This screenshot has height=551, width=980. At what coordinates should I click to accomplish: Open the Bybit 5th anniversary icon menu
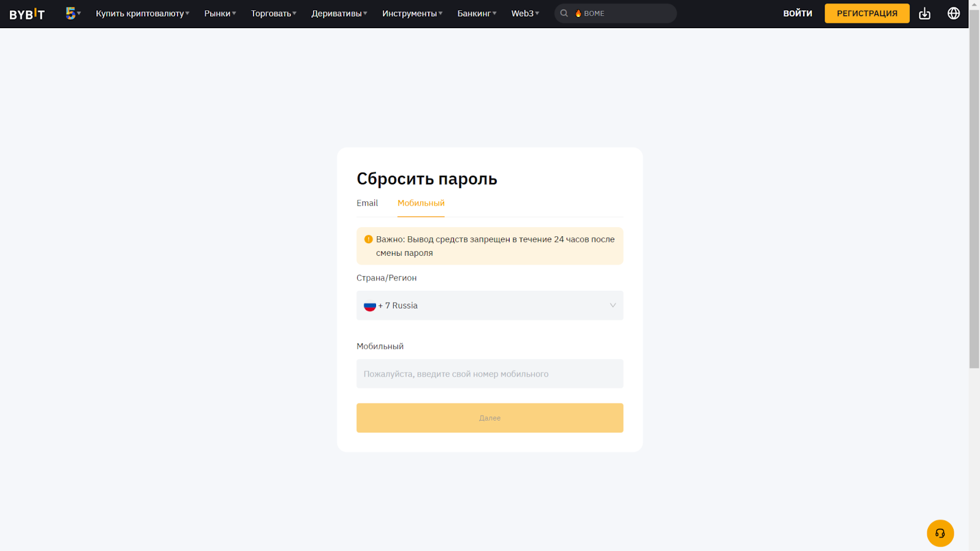tap(73, 13)
